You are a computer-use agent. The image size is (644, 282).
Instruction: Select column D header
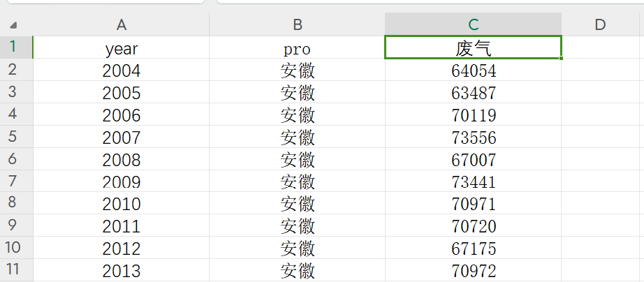600,25
